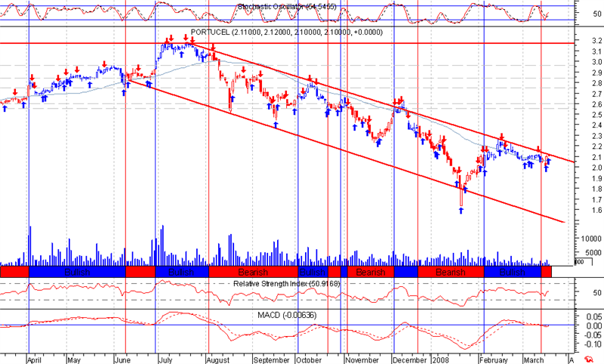The image size is (604, 364).
Task: Select the July label on the date axis
Action: tap(165, 360)
